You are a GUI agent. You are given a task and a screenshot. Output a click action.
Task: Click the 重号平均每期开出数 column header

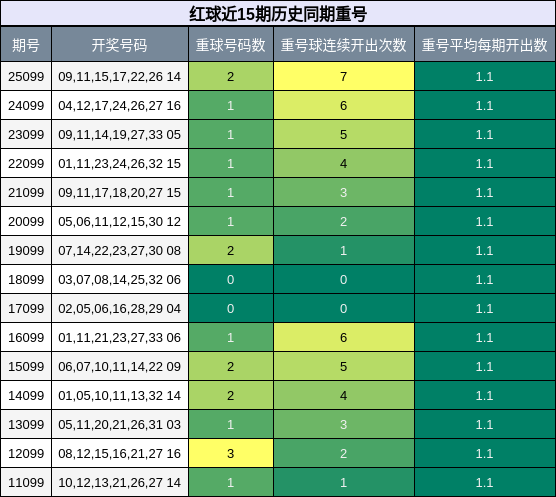[485, 44]
